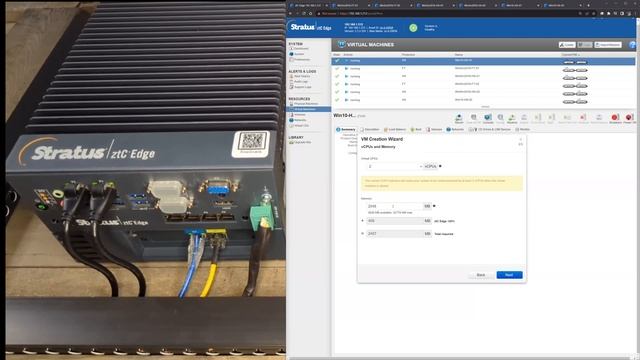Open Networks in the sidebar

[298, 120]
